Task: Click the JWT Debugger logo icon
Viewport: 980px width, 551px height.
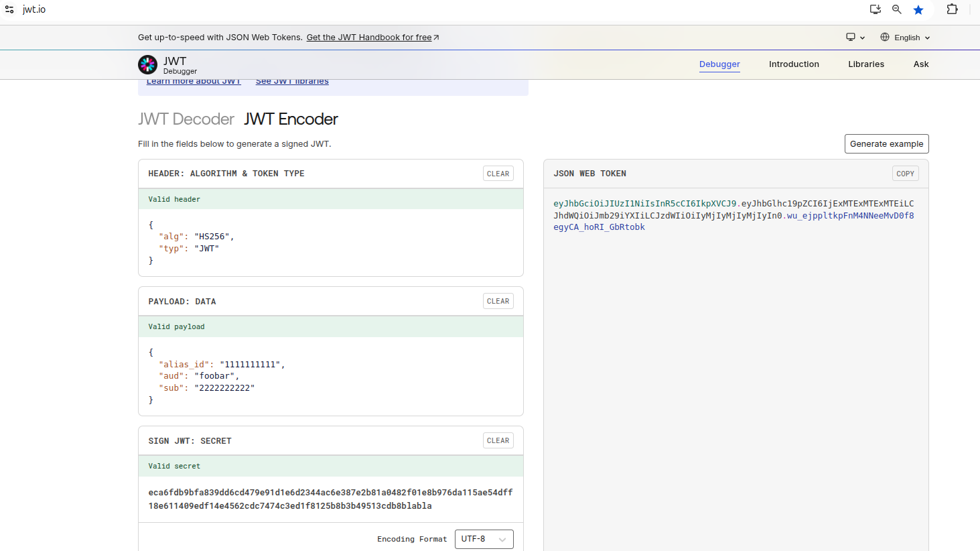Action: pyautogui.click(x=147, y=64)
